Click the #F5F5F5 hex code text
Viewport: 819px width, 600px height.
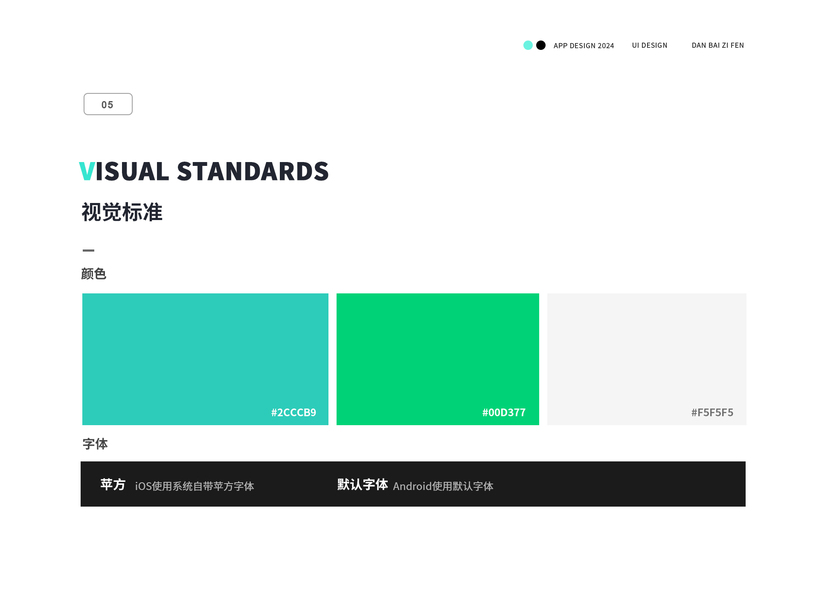tap(712, 413)
